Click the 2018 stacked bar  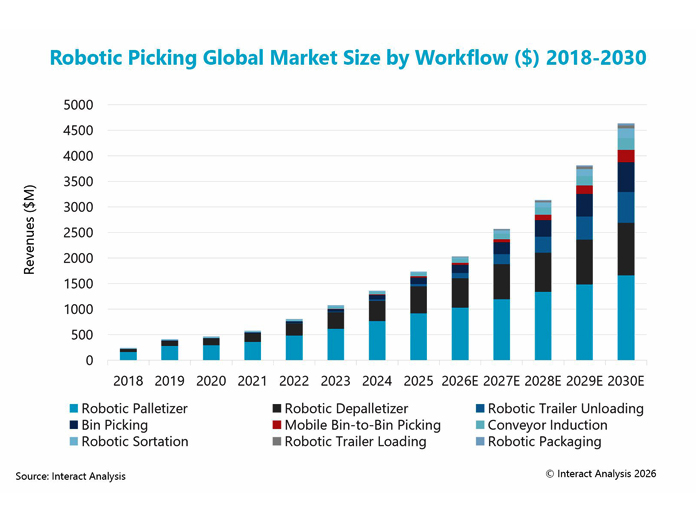pyautogui.click(x=128, y=354)
